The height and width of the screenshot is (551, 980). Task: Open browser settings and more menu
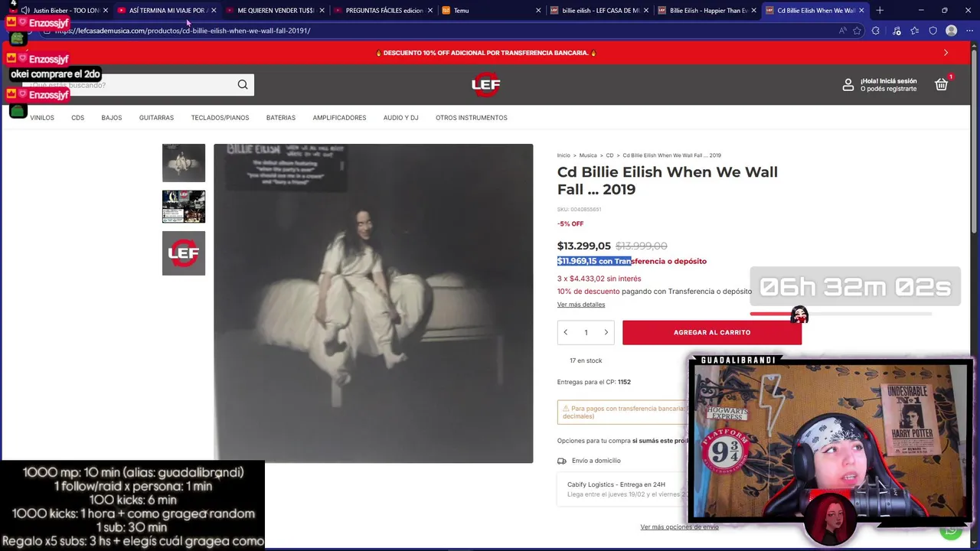(x=969, y=31)
